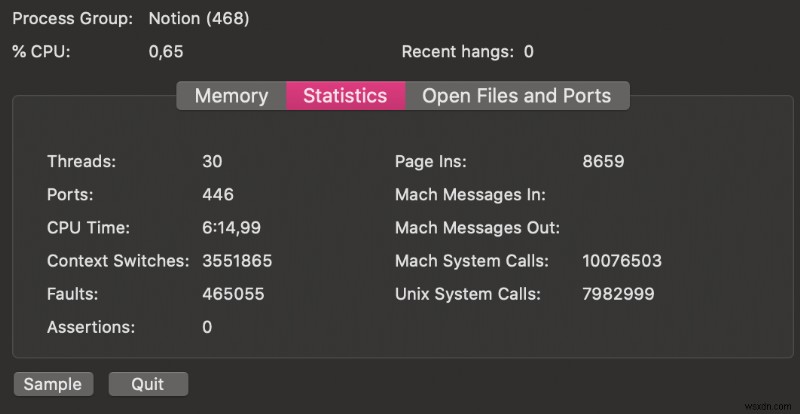This screenshot has width=800, height=414.
Task: Click the Notion (468) process group name
Action: (x=199, y=19)
